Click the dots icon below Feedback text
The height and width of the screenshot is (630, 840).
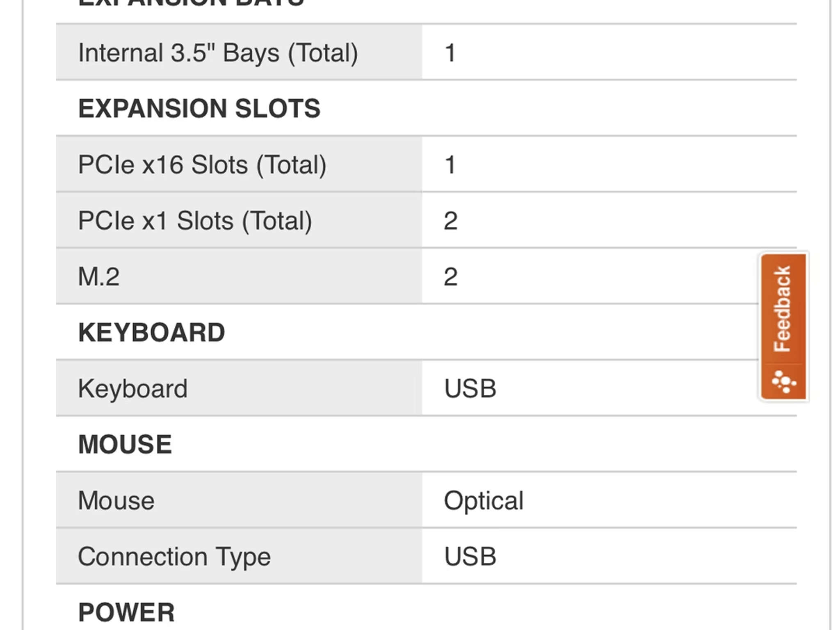783,382
